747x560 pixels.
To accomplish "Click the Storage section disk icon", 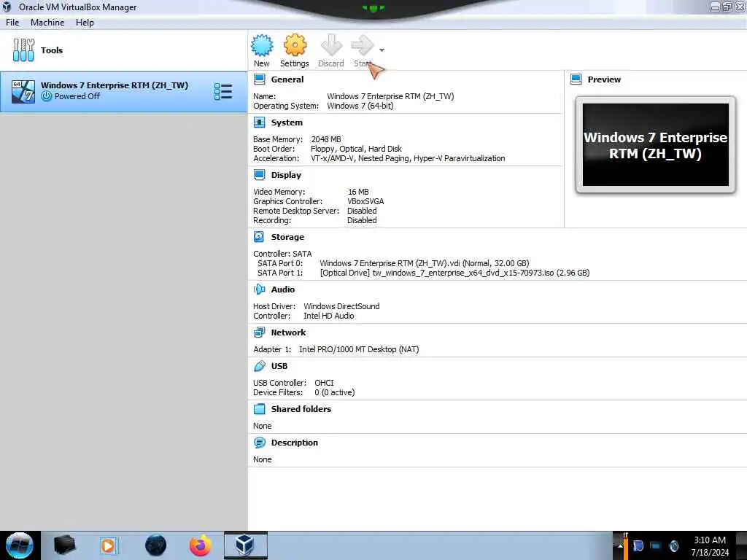I will (259, 237).
